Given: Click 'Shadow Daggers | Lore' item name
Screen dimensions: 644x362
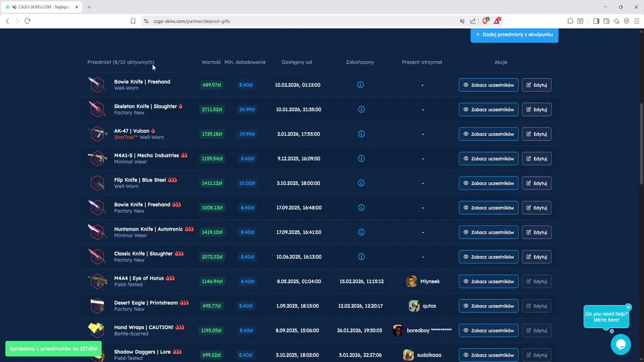Looking at the screenshot, I should point(142,352).
